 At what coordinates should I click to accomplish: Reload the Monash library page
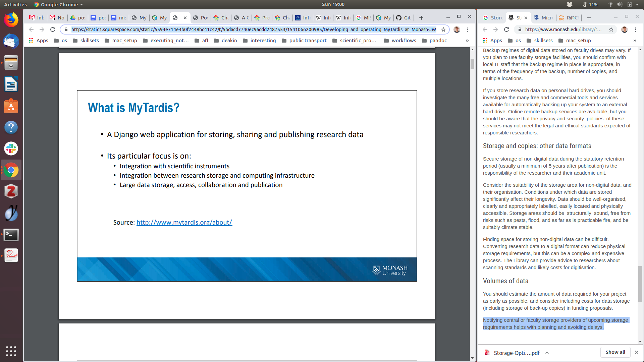pos(506,29)
